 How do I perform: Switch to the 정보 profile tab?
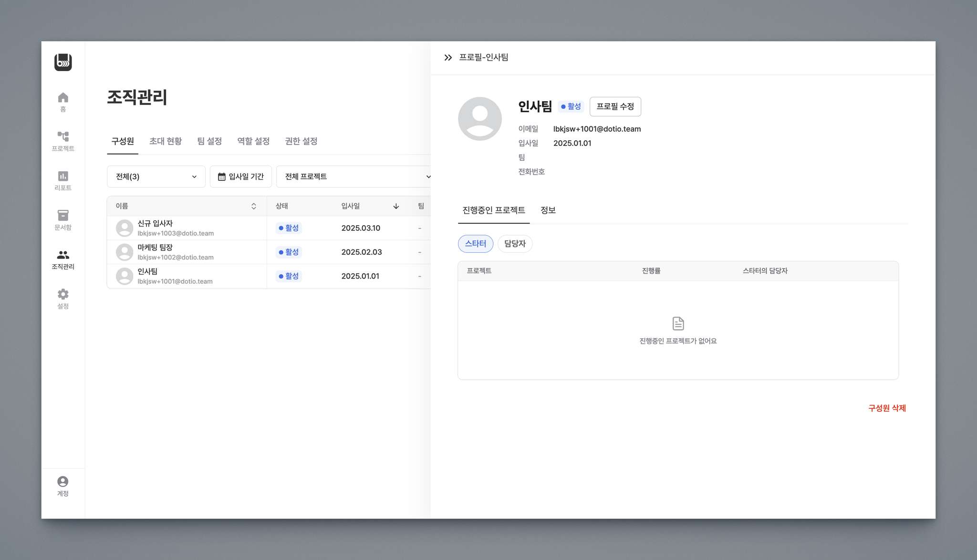548,210
